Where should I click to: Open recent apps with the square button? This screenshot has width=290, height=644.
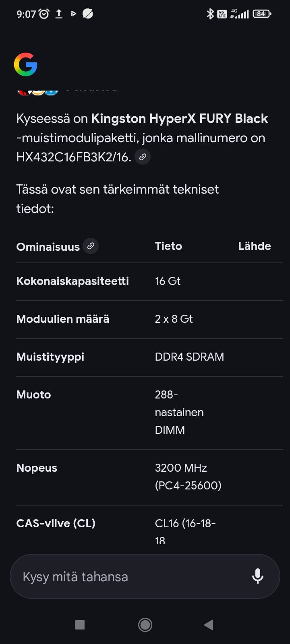click(x=80, y=625)
